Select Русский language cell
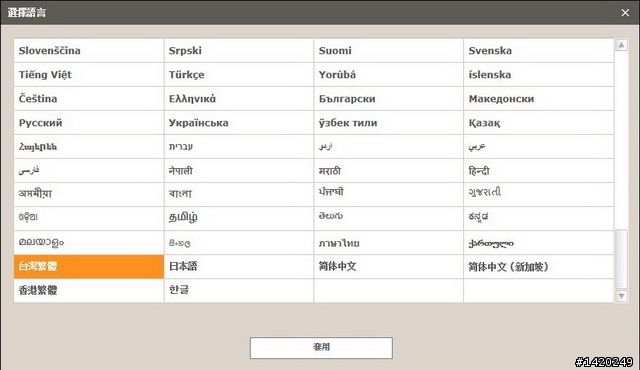Image resolution: width=640 pixels, height=370 pixels. pos(89,123)
